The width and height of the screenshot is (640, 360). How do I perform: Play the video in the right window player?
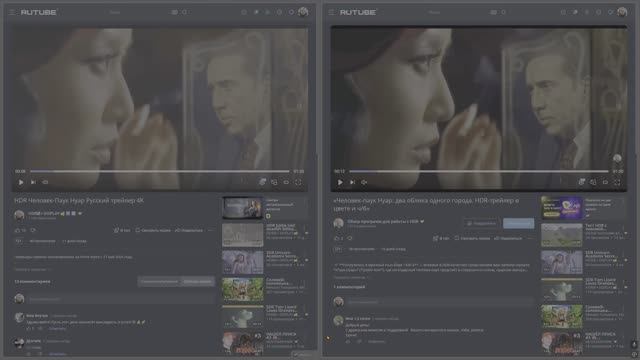(x=340, y=182)
